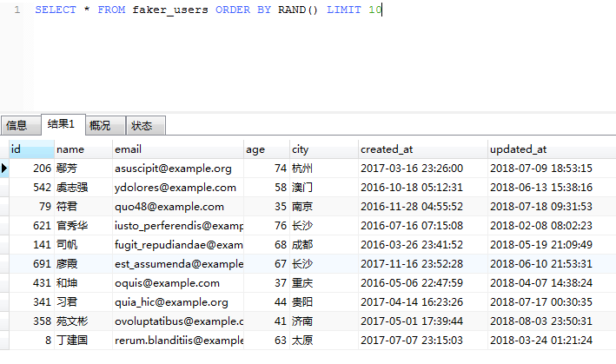Select name cell 和坤
Screen dimensions: 616x364
[x=83, y=283]
